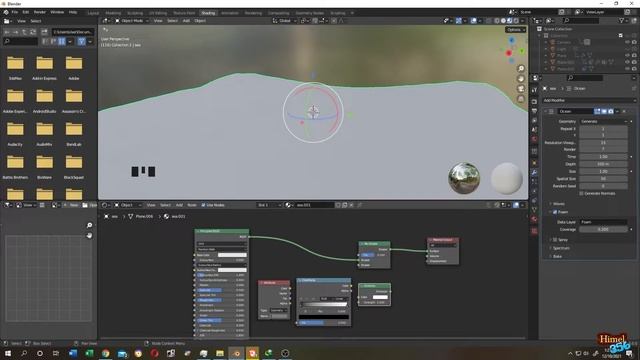The image size is (640, 360).
Task: Switch to the Layout workspace tab
Action: point(93,13)
